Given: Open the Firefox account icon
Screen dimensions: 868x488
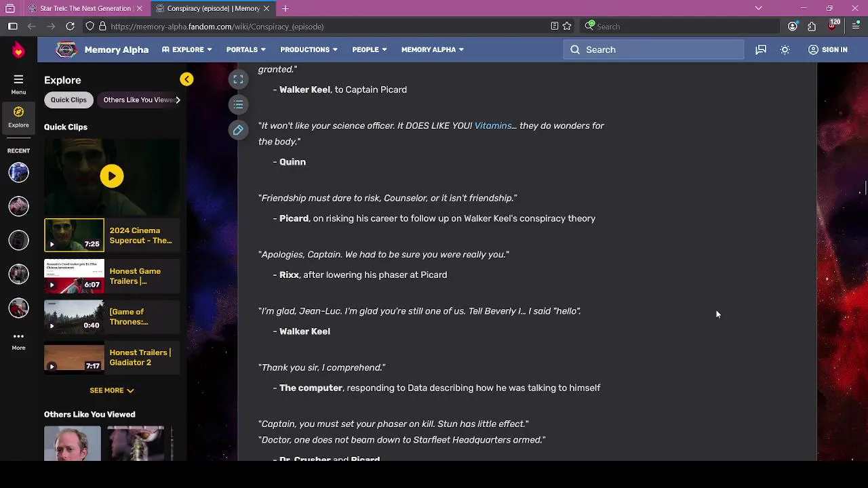Looking at the screenshot, I should 792,26.
